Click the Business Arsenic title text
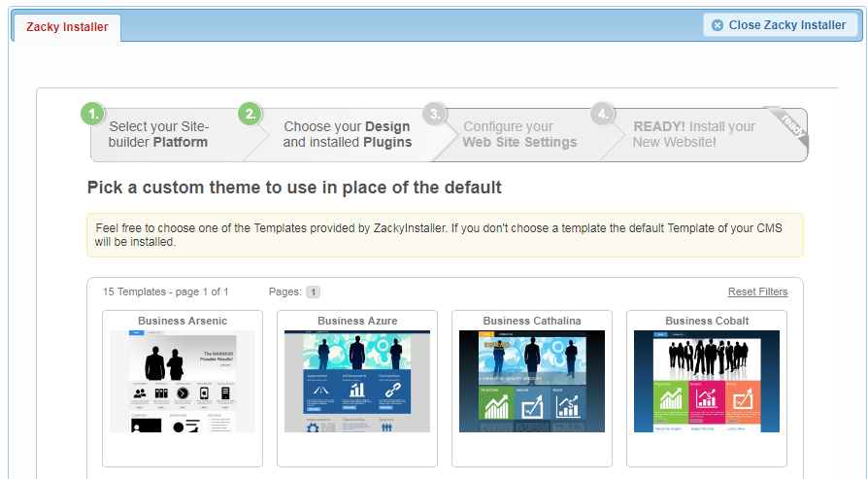Viewport: 868px width, 479px height. (183, 321)
